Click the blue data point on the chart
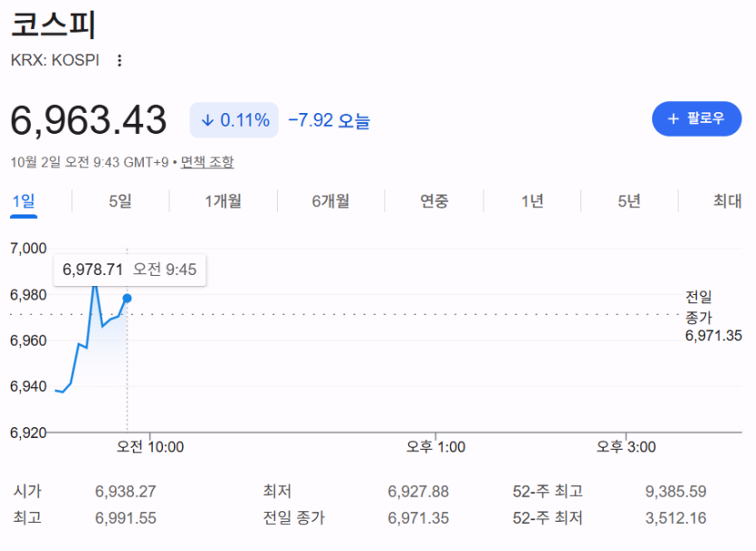The height and width of the screenshot is (551, 756). pyautogui.click(x=127, y=299)
